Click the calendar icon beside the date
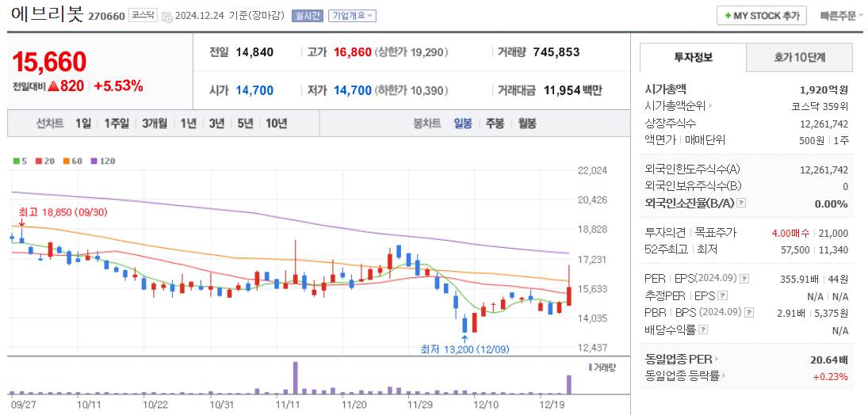868x415 pixels. (166, 17)
